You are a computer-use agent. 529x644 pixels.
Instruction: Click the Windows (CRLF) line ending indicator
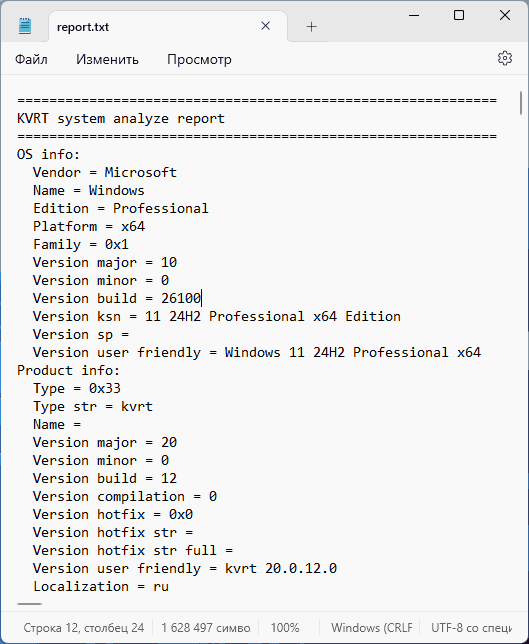pyautogui.click(x=372, y=628)
